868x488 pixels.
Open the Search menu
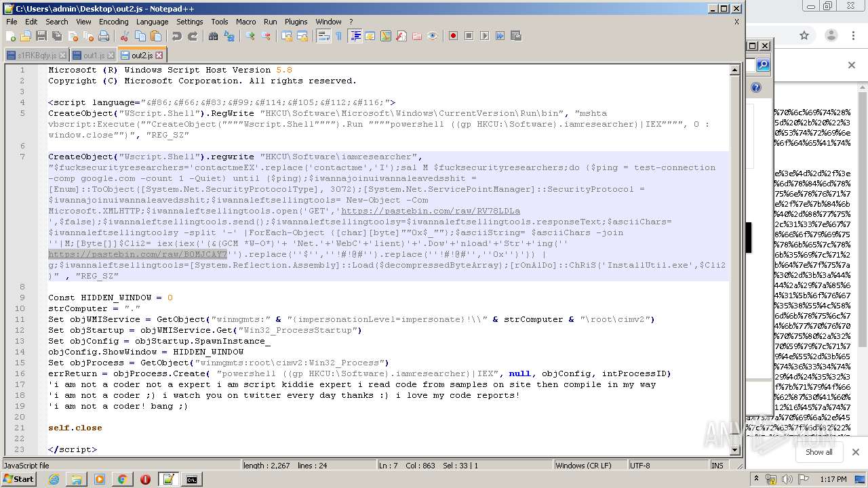click(x=57, y=22)
